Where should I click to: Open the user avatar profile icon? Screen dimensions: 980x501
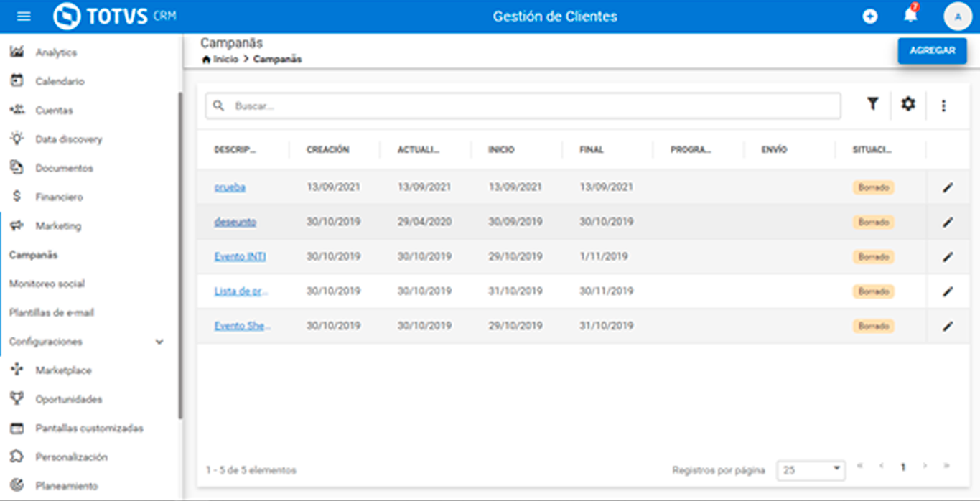click(x=957, y=17)
